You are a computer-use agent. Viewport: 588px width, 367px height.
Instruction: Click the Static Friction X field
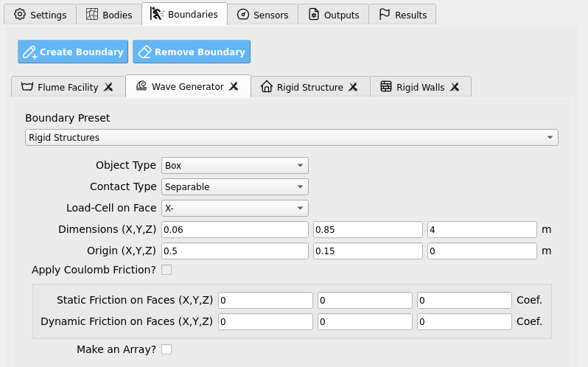tap(265, 300)
